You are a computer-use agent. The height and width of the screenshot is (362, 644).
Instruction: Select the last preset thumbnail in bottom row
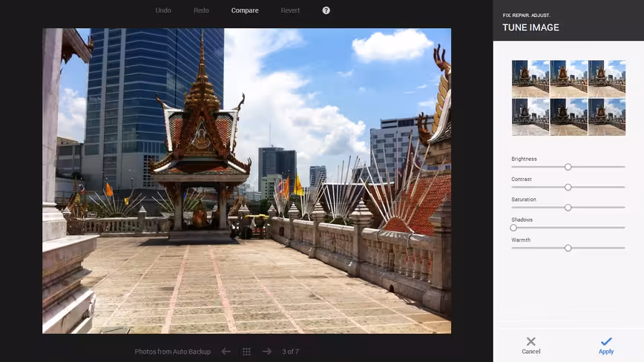[607, 117]
